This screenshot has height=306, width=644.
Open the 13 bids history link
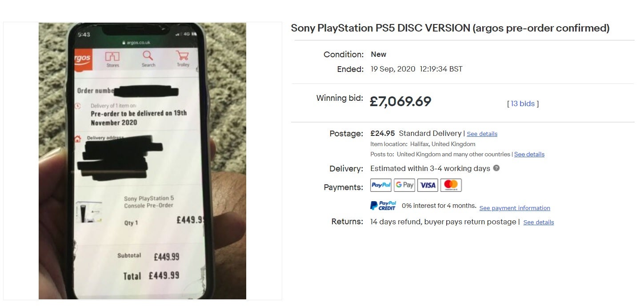[523, 103]
